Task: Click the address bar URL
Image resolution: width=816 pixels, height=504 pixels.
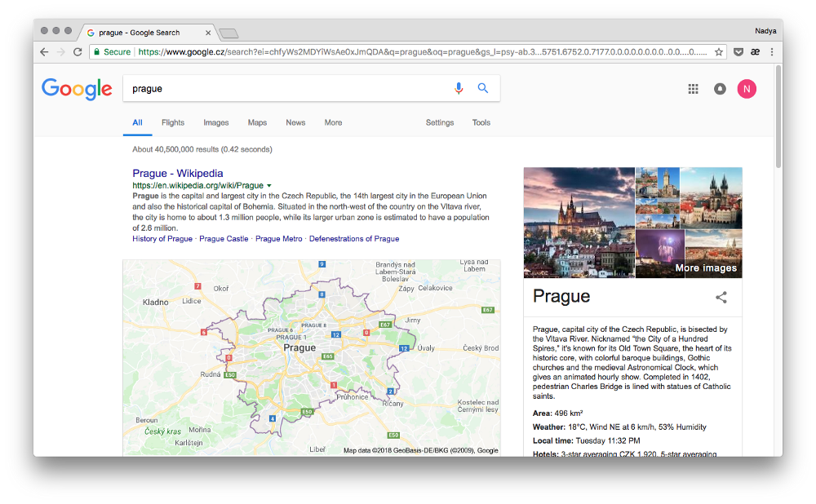Action: click(x=422, y=52)
